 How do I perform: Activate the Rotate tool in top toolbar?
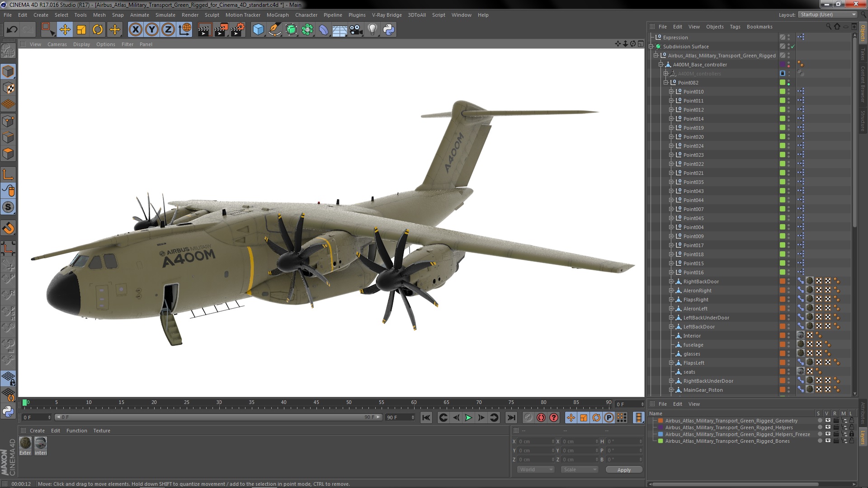[98, 30]
